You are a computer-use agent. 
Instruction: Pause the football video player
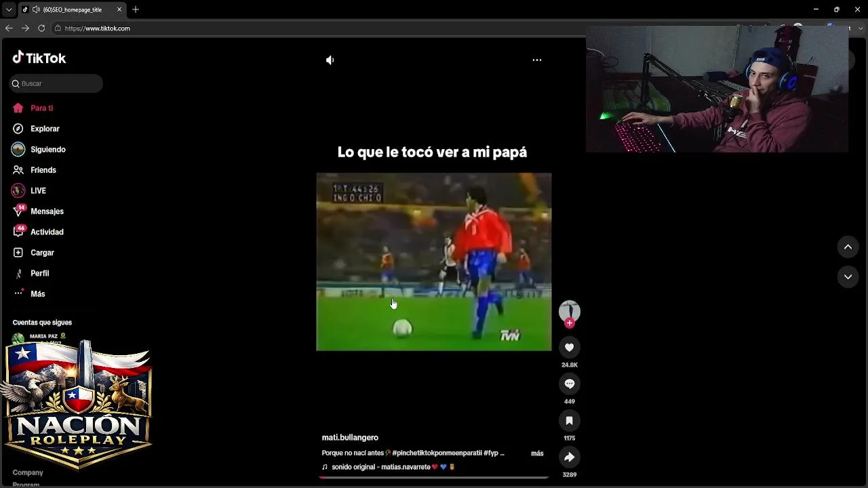tap(434, 262)
